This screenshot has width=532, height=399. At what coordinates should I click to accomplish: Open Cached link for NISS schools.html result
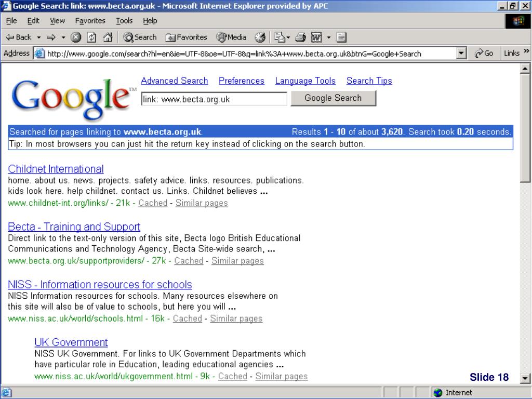coord(187,318)
